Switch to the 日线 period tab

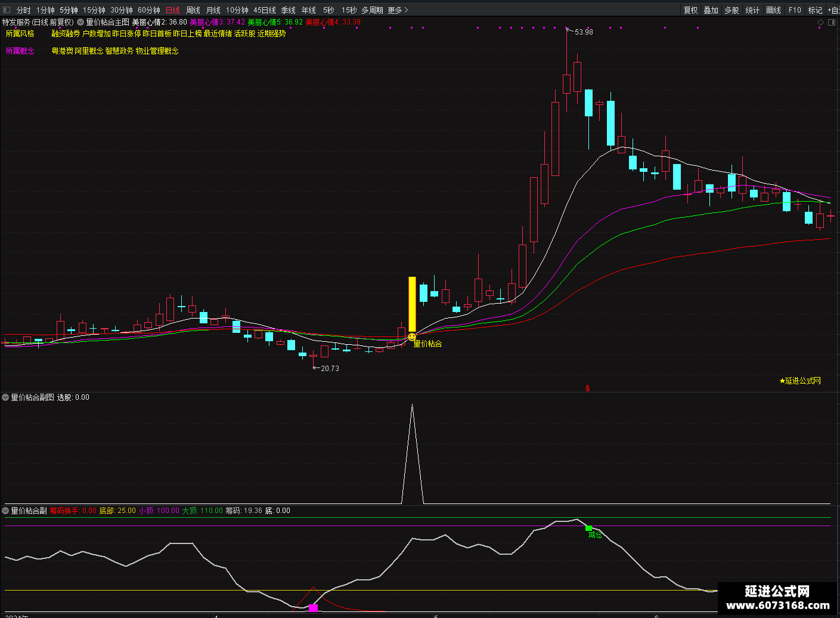[173, 10]
